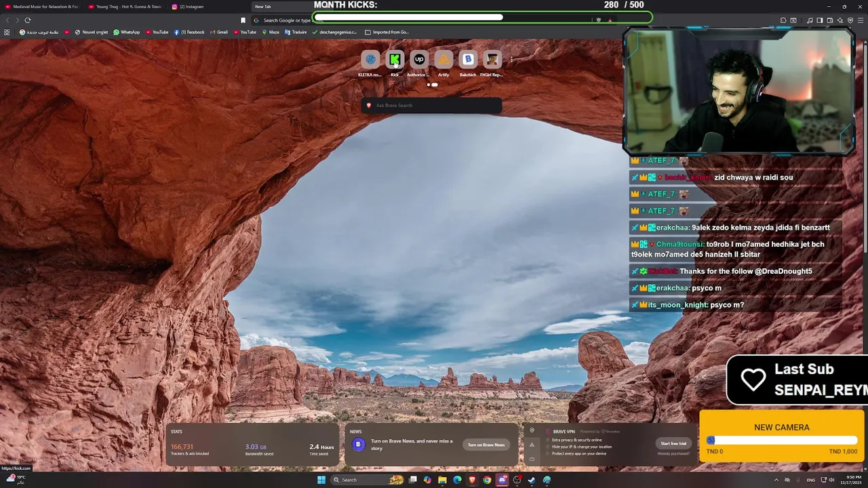Open the browser apps grid icon

coord(7,32)
